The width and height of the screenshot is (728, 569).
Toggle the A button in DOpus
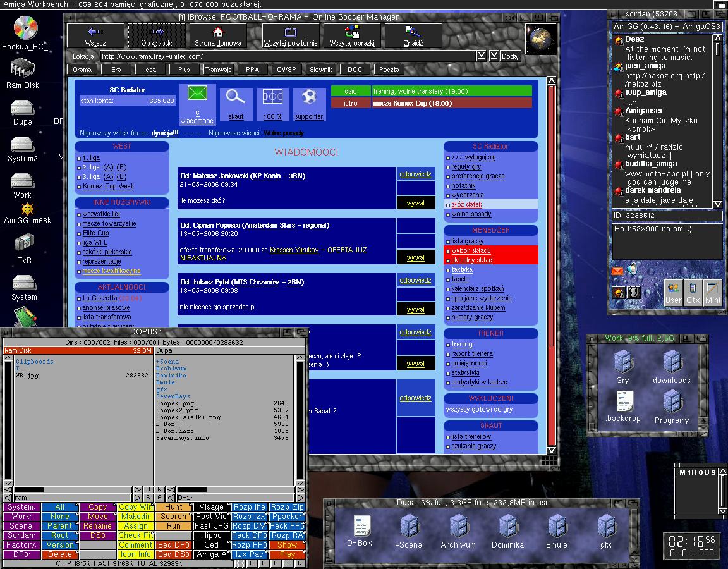point(159,498)
